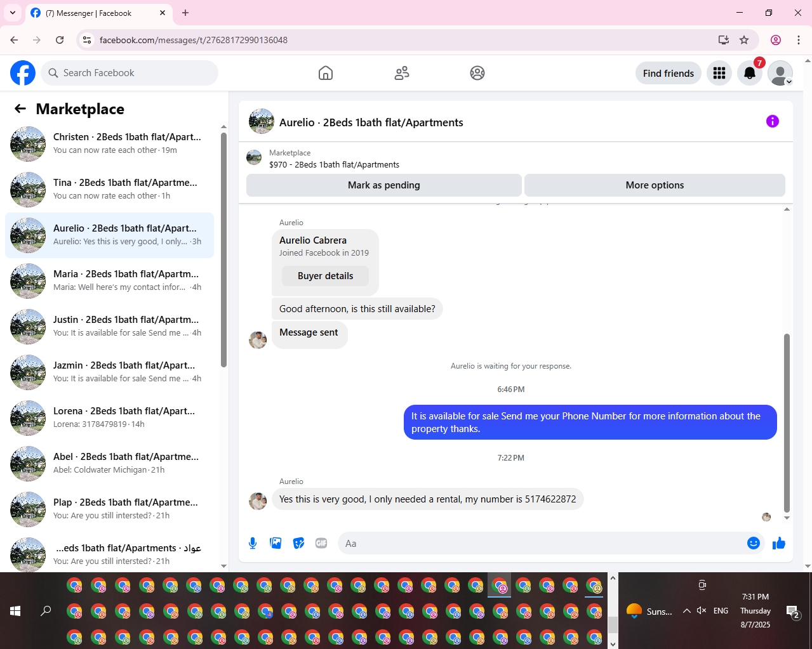Close the Messenger Facebook tab
The image size is (812, 649).
163,13
